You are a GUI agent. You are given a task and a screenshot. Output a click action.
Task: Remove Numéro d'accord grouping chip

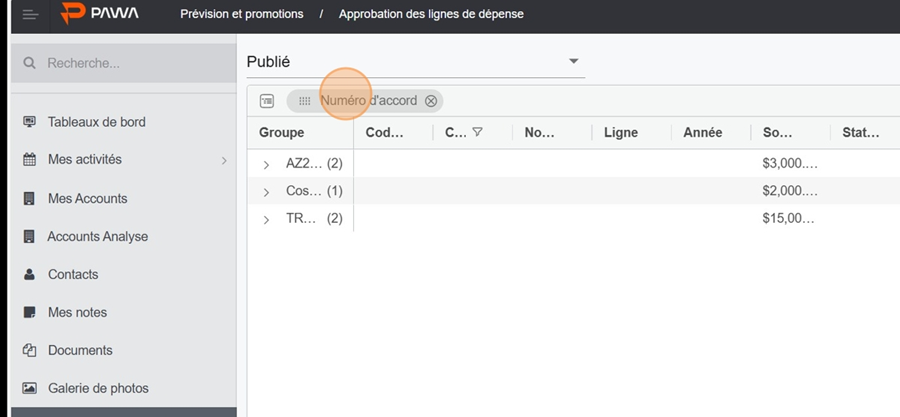click(x=430, y=101)
